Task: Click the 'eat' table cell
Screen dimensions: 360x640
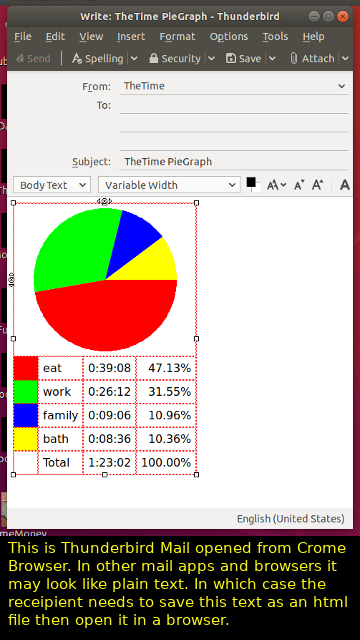Action: pyautogui.click(x=60, y=368)
